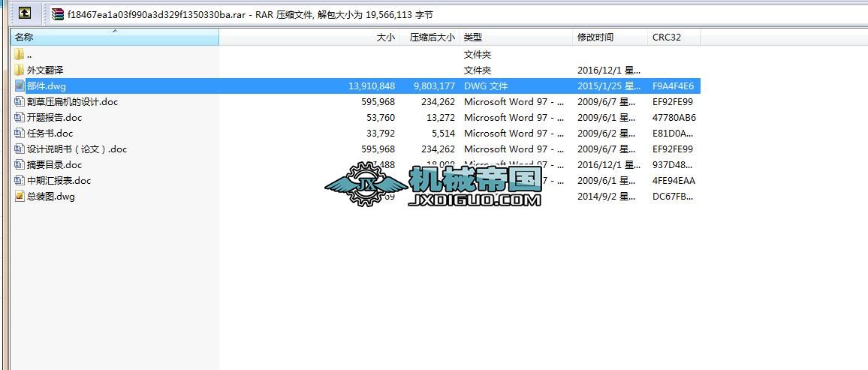Click the RAR archive icon in address bar
The height and width of the screenshot is (370, 868).
(58, 15)
